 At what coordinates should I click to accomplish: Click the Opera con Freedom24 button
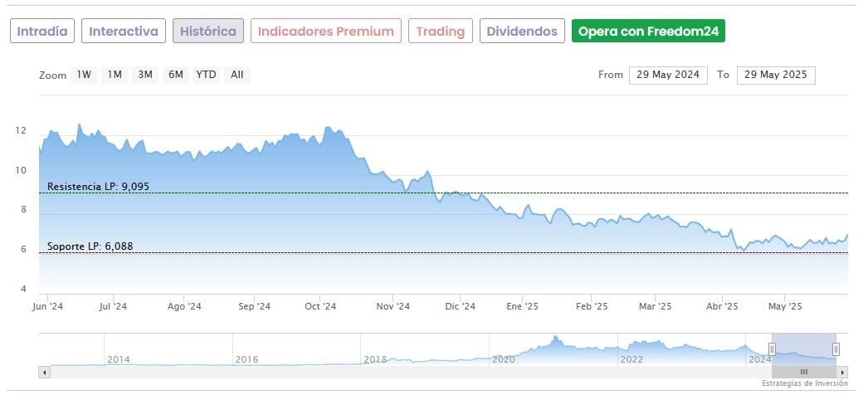tap(648, 32)
